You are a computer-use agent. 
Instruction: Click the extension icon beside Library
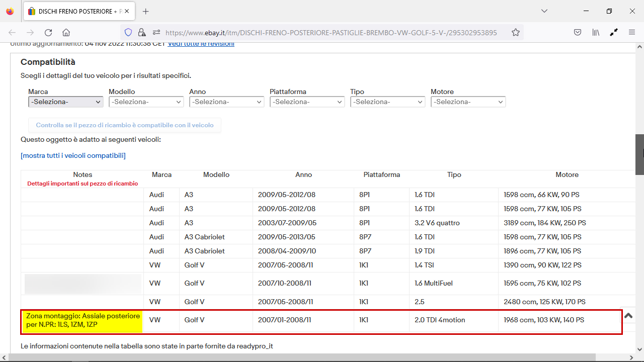(614, 32)
